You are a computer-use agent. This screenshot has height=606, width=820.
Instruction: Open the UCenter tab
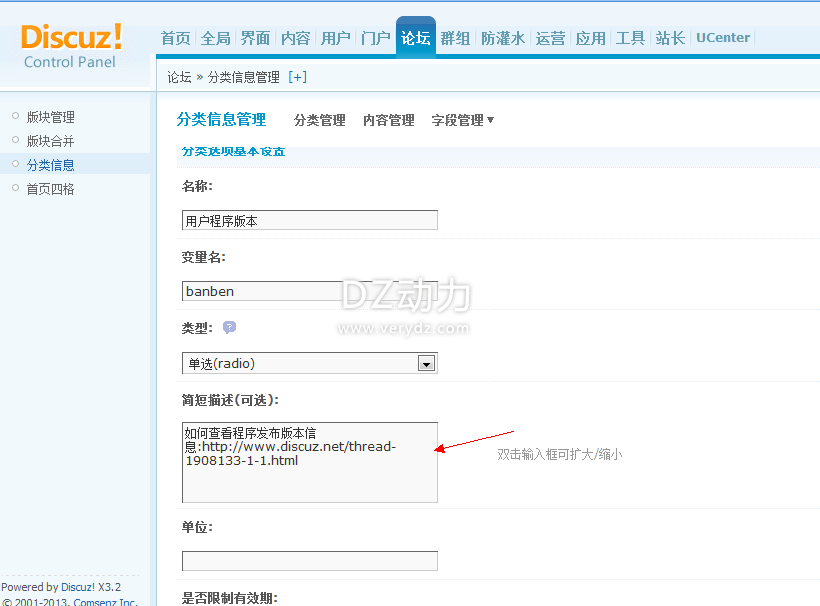click(722, 38)
